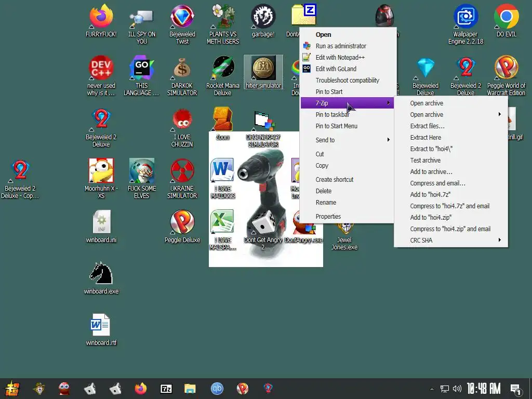This screenshot has width=532, height=399.
Task: Open File Explorer from the taskbar
Action: (x=190, y=389)
